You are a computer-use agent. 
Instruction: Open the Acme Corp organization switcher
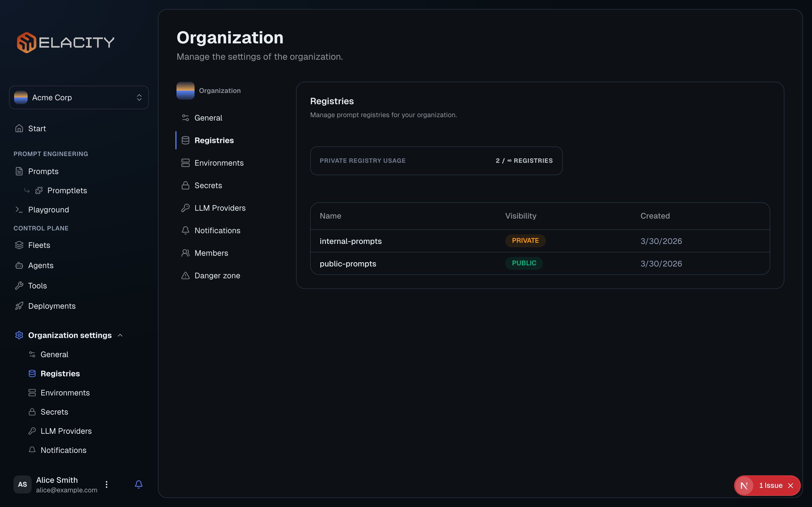(x=79, y=97)
